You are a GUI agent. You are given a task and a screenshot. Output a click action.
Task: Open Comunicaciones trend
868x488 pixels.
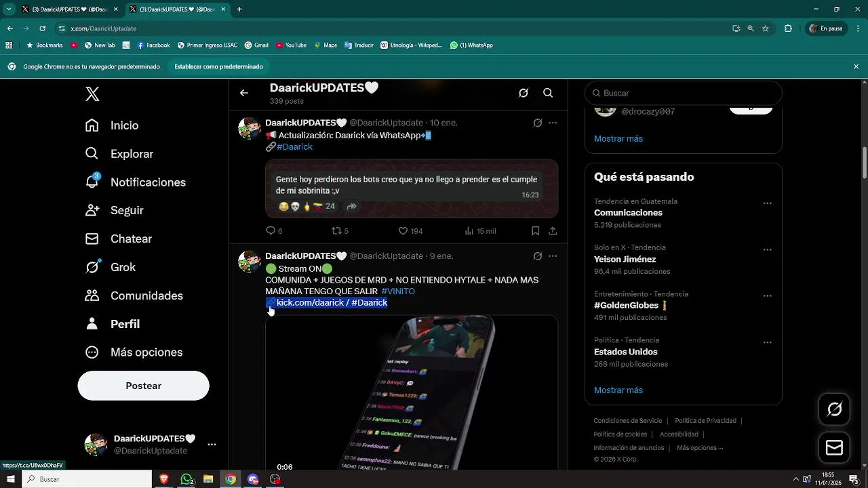[x=628, y=213]
